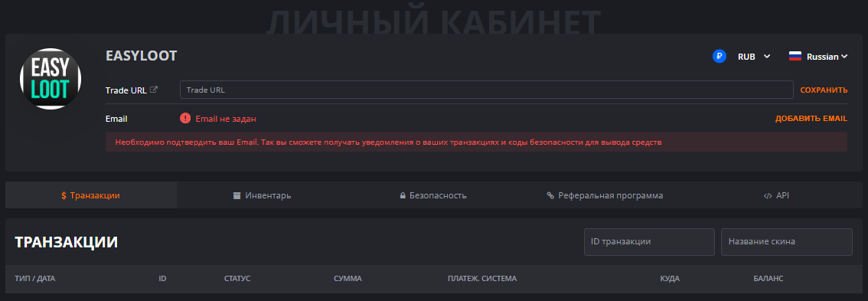Open the Trade URL external link icon

154,90
